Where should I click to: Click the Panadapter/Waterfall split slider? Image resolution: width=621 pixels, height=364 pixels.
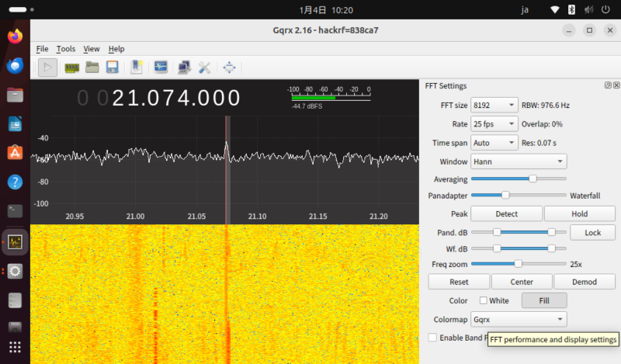(505, 195)
